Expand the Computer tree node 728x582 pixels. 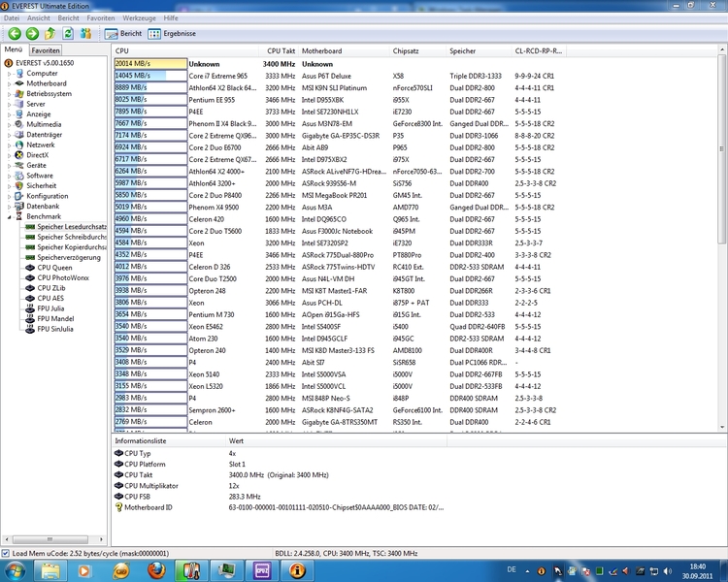click(x=9, y=74)
